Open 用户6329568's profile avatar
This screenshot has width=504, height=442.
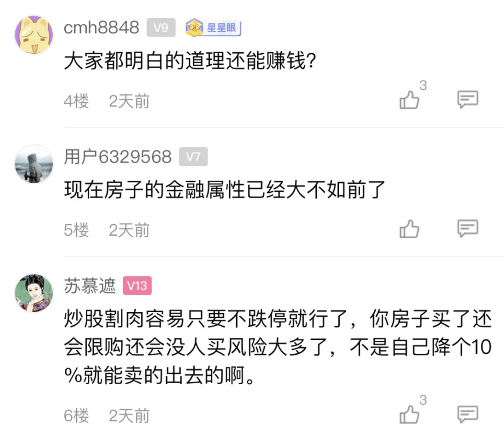point(34,163)
